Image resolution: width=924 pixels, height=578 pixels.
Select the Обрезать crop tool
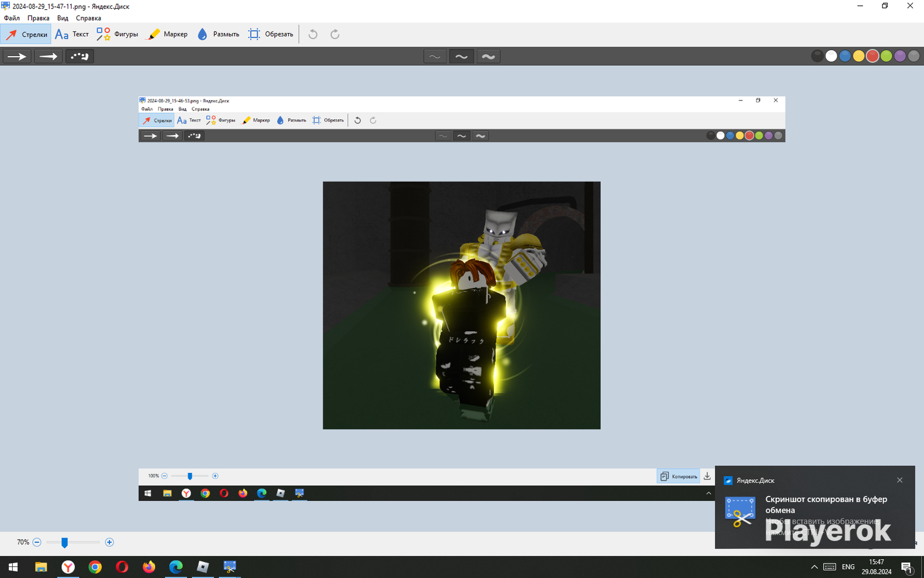(x=270, y=34)
